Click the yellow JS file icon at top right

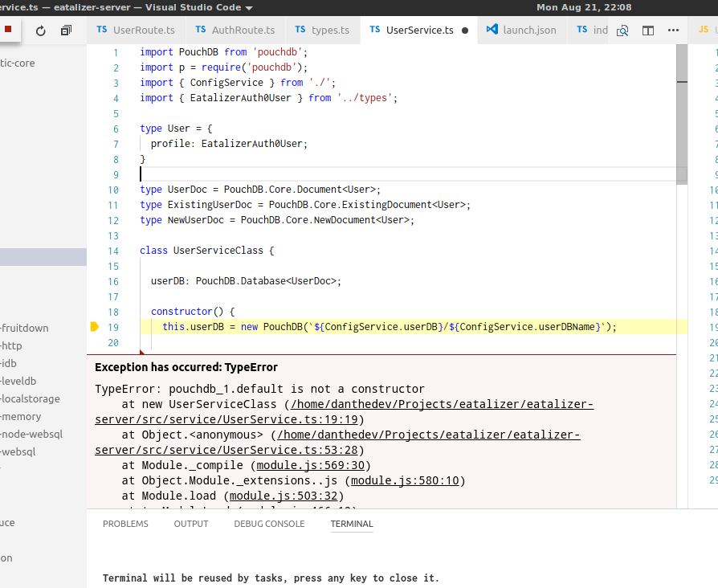[704, 29]
